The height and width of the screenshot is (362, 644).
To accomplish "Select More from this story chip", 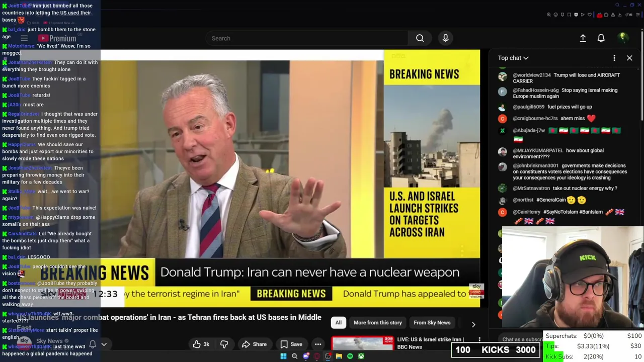I will [377, 323].
